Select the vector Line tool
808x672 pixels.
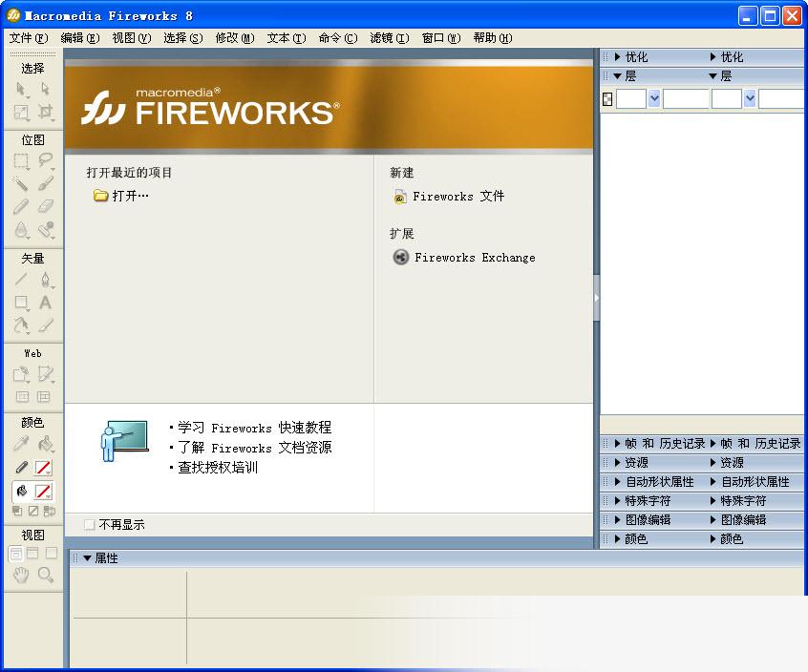21,280
